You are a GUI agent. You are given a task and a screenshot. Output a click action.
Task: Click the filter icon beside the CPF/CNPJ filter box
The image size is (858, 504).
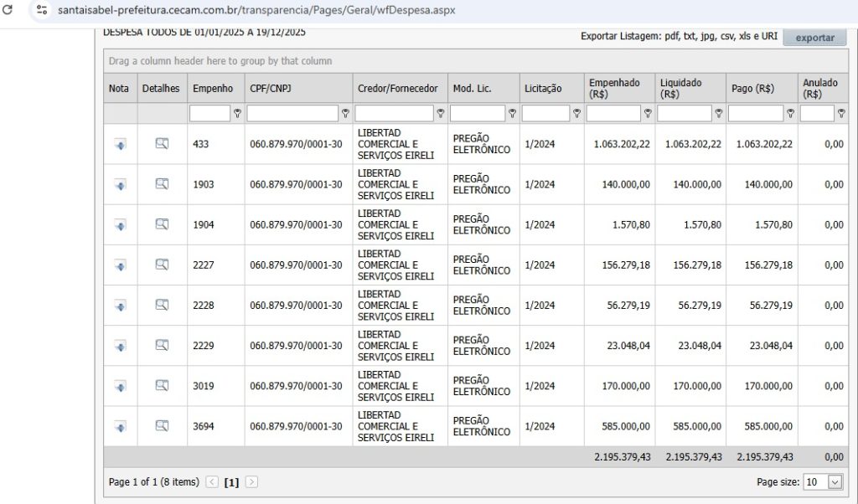[x=345, y=114]
